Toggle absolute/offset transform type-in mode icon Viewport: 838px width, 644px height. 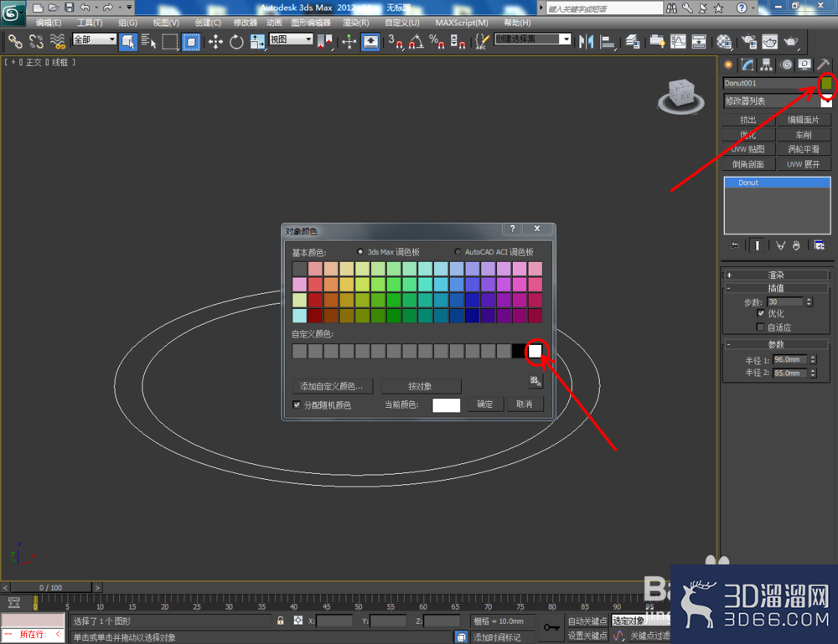click(x=298, y=621)
